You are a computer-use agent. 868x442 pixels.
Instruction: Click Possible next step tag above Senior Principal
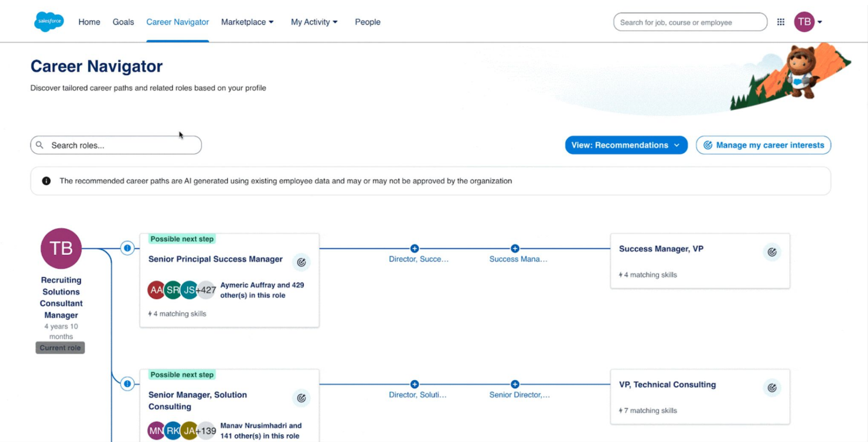coord(182,238)
